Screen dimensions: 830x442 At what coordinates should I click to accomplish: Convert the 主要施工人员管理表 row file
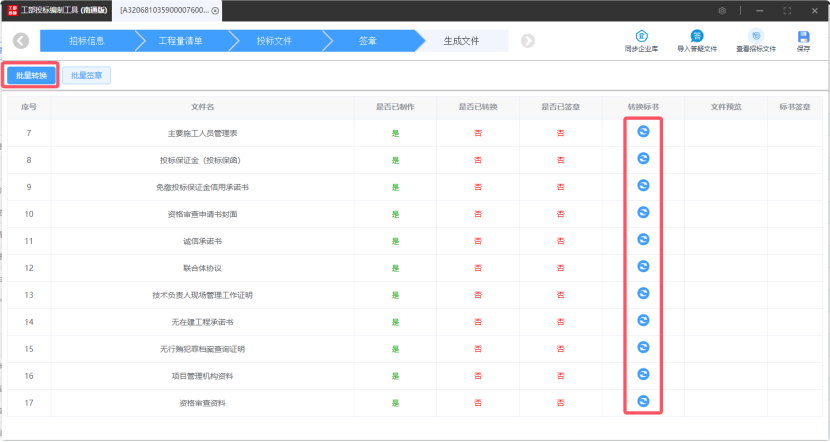[x=643, y=131]
